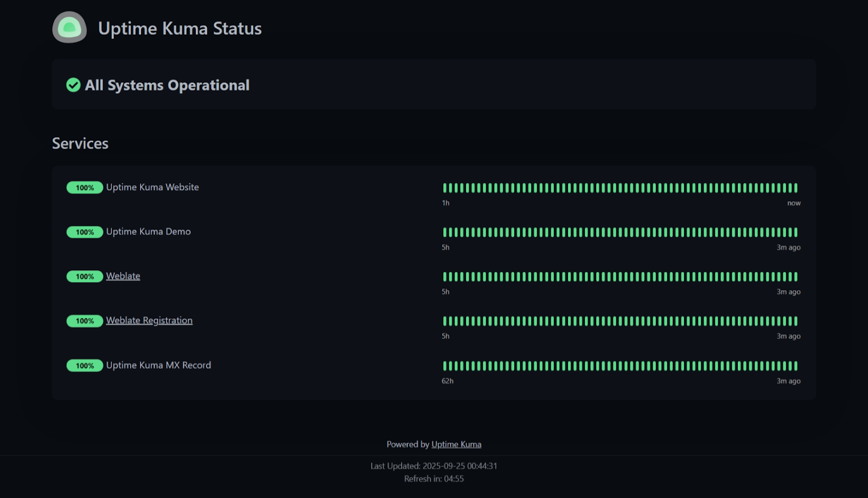Screen dimensions: 868x498
Task: Click the Uptime Kuma MX Record service name
Action: click(158, 365)
